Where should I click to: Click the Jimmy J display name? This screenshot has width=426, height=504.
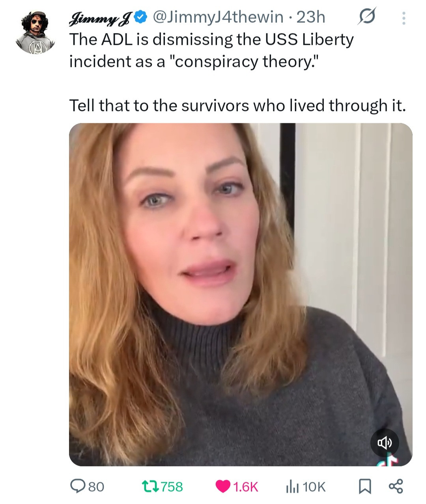coord(101,17)
